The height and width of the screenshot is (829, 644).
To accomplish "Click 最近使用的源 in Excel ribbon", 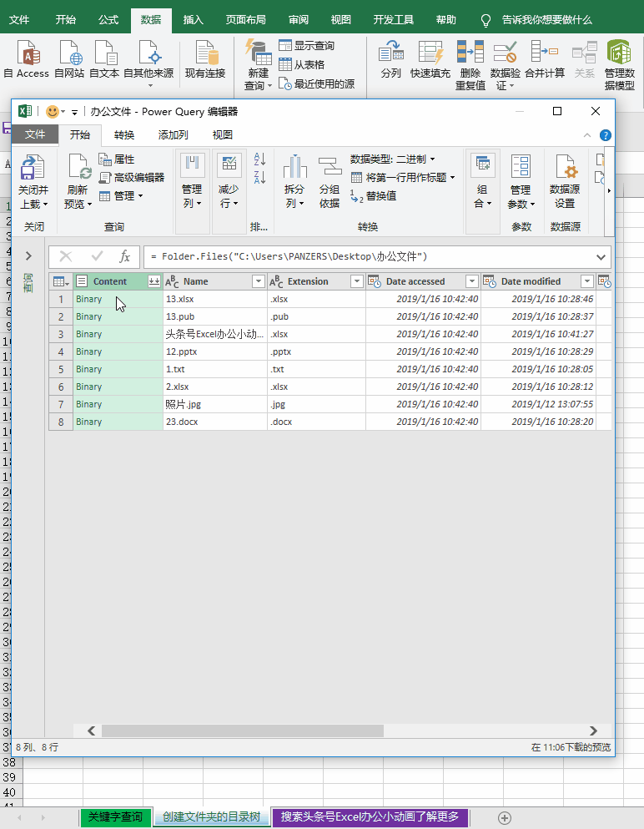I will 316,84.
